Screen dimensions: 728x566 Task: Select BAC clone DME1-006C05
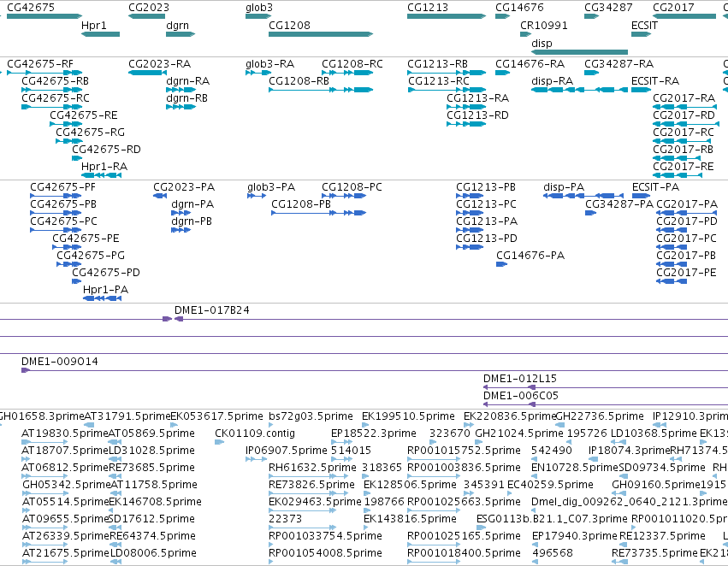coord(520,396)
